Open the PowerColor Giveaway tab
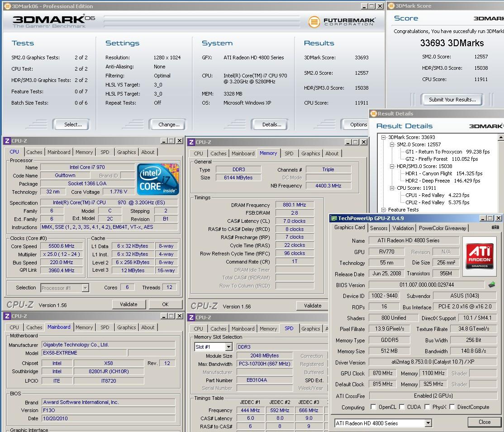The height and width of the screenshot is (432, 504). [x=442, y=228]
